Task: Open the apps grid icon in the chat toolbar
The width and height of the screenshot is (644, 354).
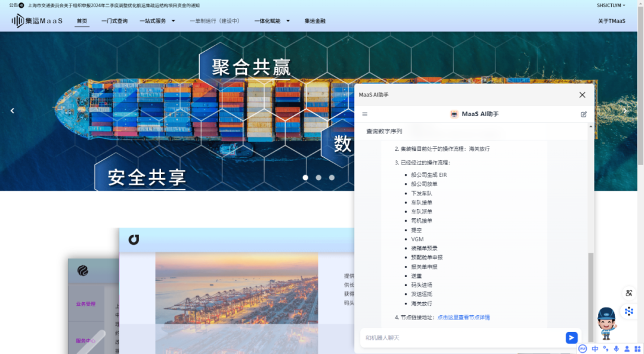Action: point(637,349)
